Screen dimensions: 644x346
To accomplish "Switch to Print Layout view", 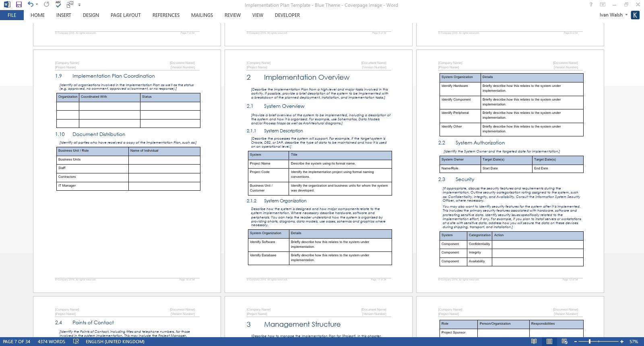I will coord(549,342).
